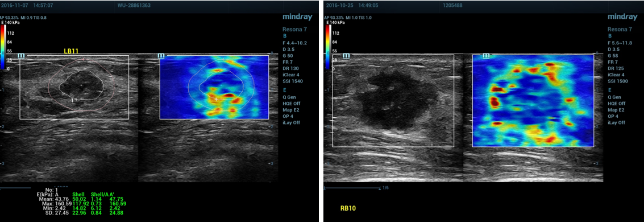The height and width of the screenshot is (222, 644).
Task: Click the 1/6 cine frame progress bar
Action: [x=353, y=188]
